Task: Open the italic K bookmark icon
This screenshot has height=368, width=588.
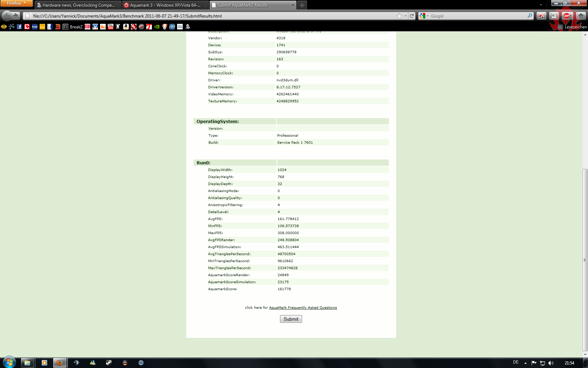Action: click(x=118, y=27)
